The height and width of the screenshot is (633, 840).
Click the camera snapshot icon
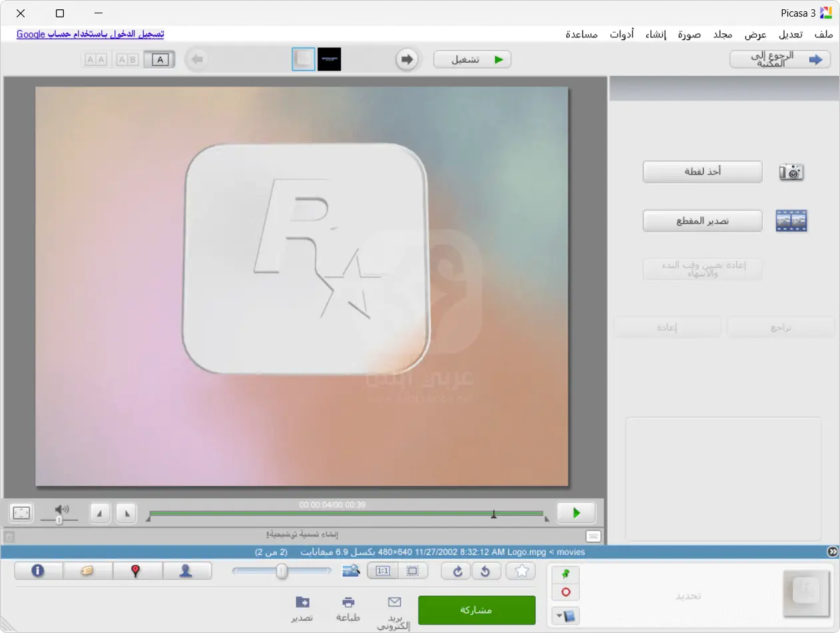791,172
